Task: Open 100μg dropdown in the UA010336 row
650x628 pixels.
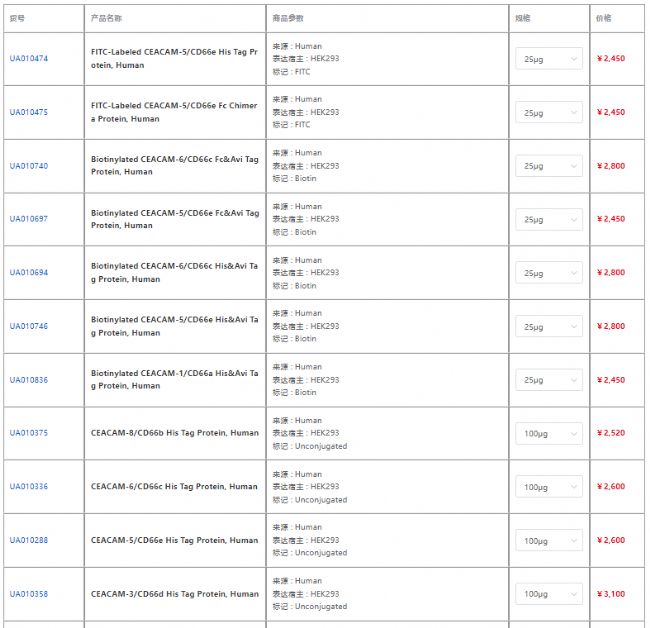Action: [548, 487]
